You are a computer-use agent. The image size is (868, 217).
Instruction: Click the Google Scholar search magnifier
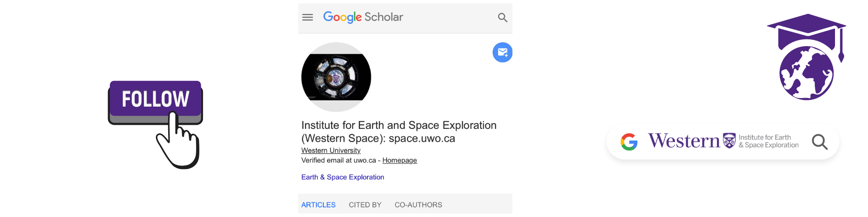pos(502,18)
